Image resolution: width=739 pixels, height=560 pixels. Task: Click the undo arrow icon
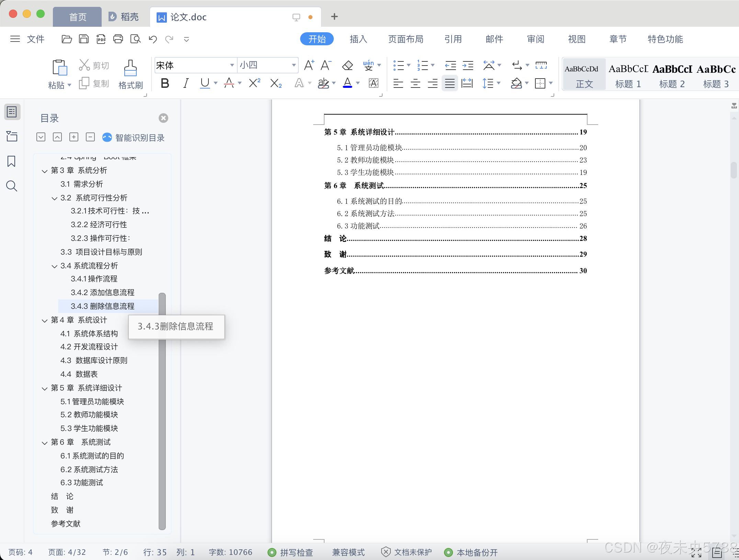point(152,39)
